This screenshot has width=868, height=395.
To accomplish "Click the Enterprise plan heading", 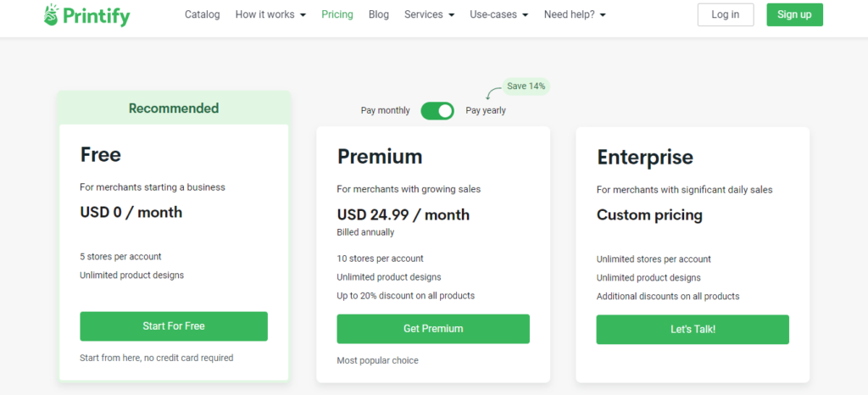I will (x=645, y=158).
